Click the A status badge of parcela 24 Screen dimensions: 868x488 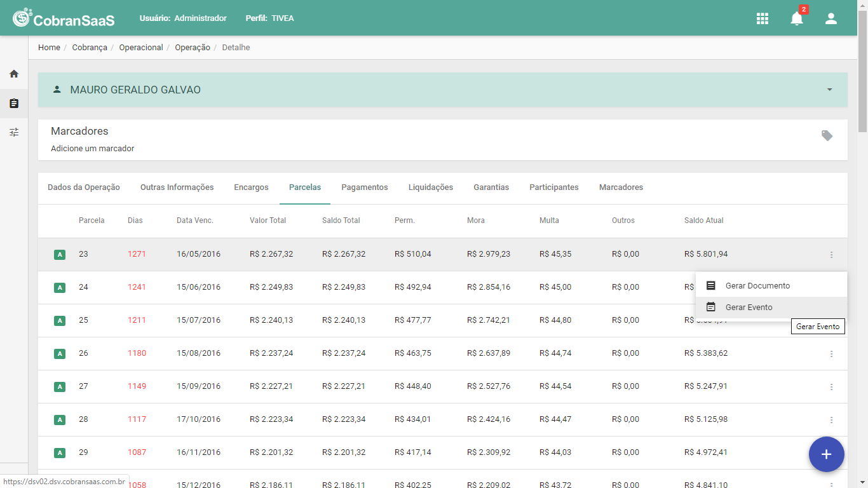coord(60,288)
